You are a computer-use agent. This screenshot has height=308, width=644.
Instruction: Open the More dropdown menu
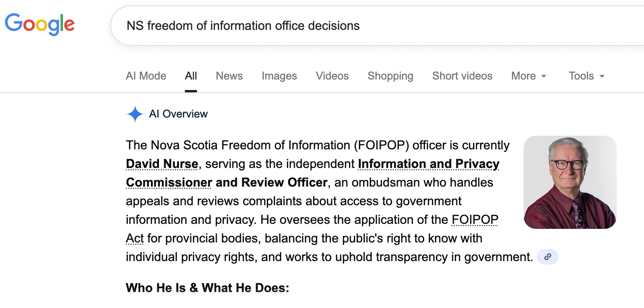click(x=528, y=76)
